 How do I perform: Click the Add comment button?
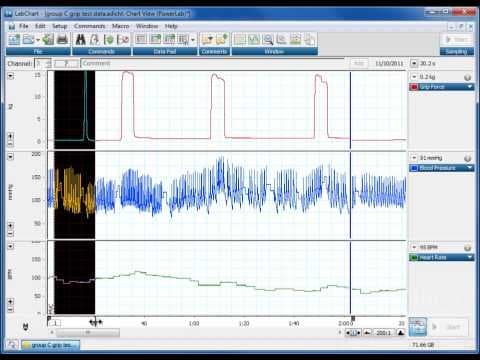[x=359, y=63]
